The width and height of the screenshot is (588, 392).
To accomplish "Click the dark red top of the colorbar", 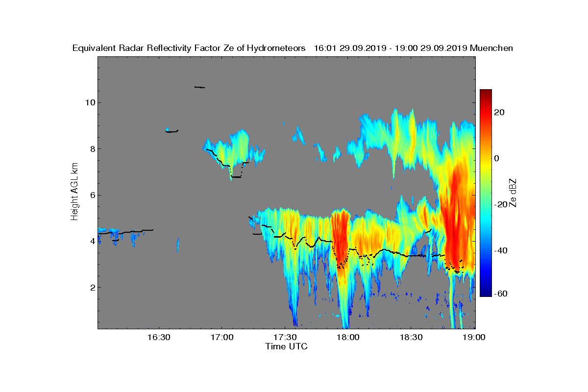I will point(486,94).
